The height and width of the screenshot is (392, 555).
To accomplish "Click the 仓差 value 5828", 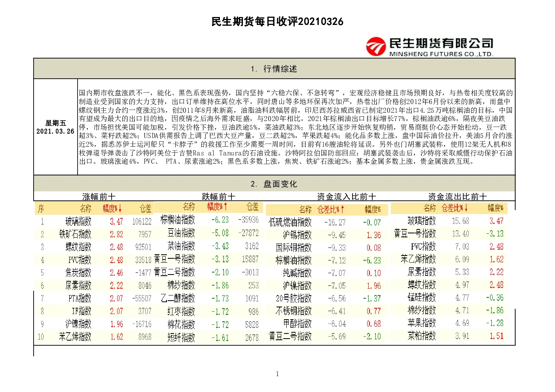I will coord(252,325).
